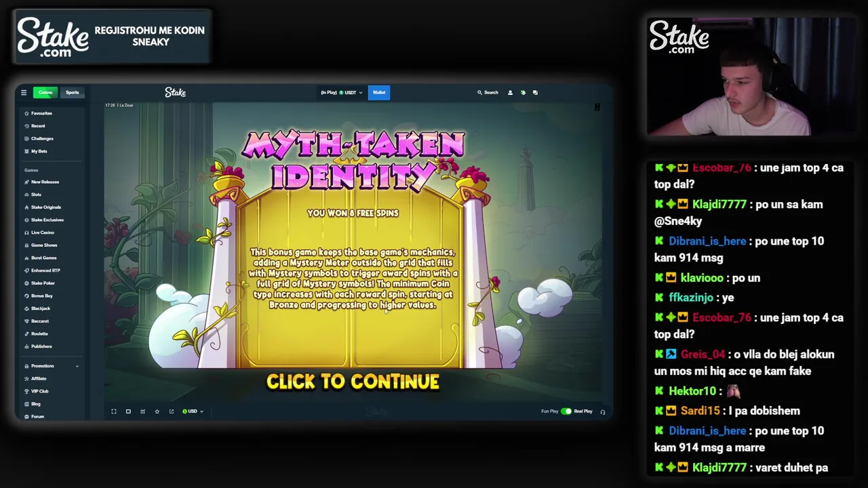
Task: Open My Bets in the sidebar
Action: click(x=37, y=151)
